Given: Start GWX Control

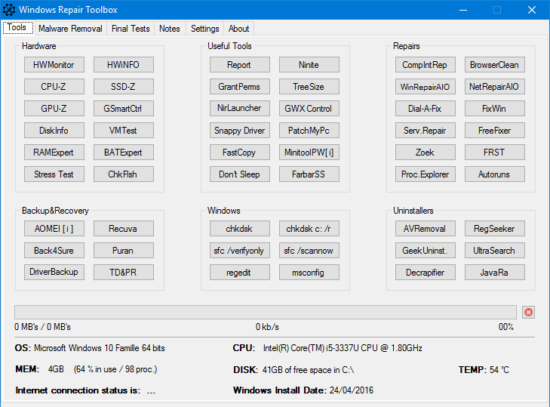Looking at the screenshot, I should (309, 108).
